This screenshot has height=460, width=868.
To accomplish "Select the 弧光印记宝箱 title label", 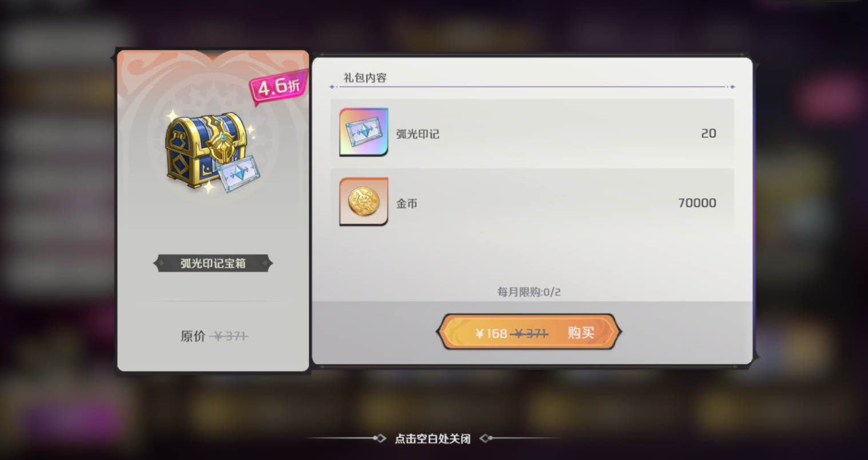I will [213, 263].
